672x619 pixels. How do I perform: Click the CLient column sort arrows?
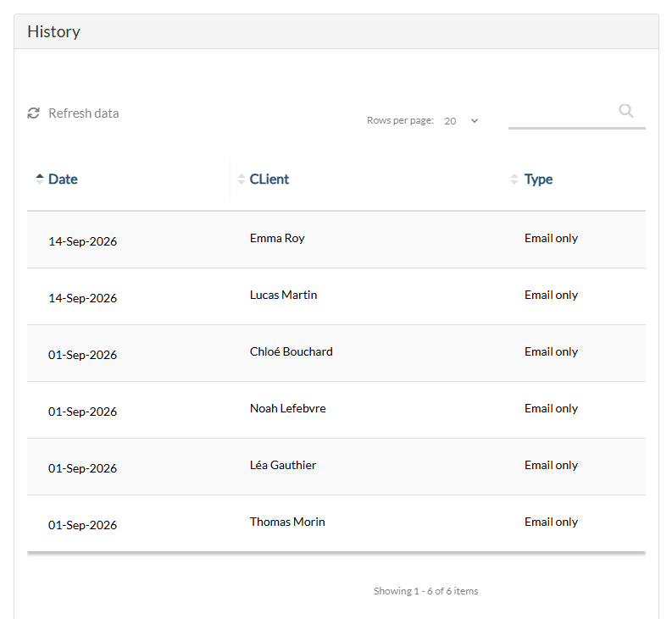point(242,179)
